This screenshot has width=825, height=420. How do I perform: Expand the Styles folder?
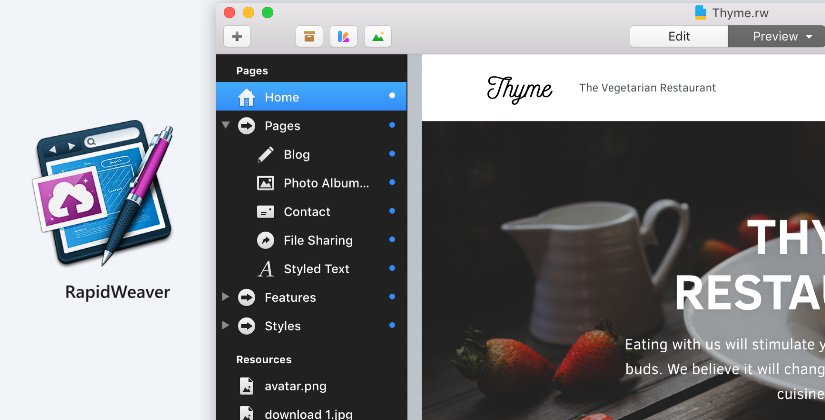click(226, 326)
